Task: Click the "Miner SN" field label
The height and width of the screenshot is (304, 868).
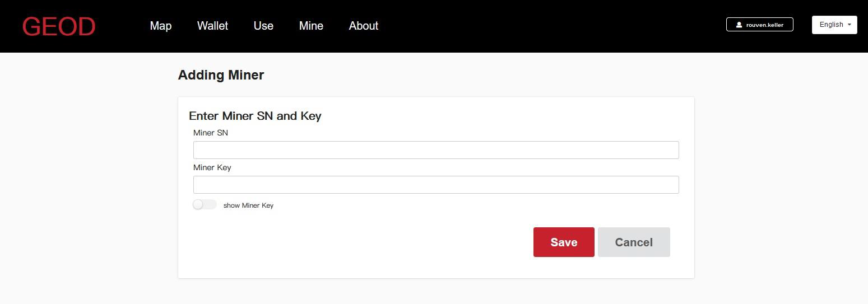Action: 211,133
